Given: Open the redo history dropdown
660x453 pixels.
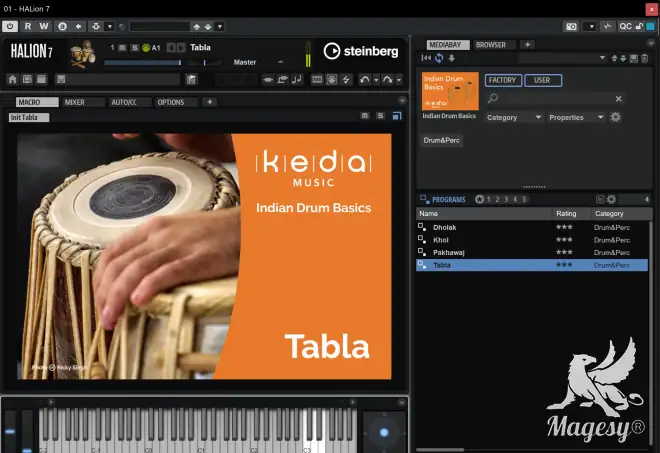Looking at the screenshot, I should pyautogui.click(x=399, y=80).
